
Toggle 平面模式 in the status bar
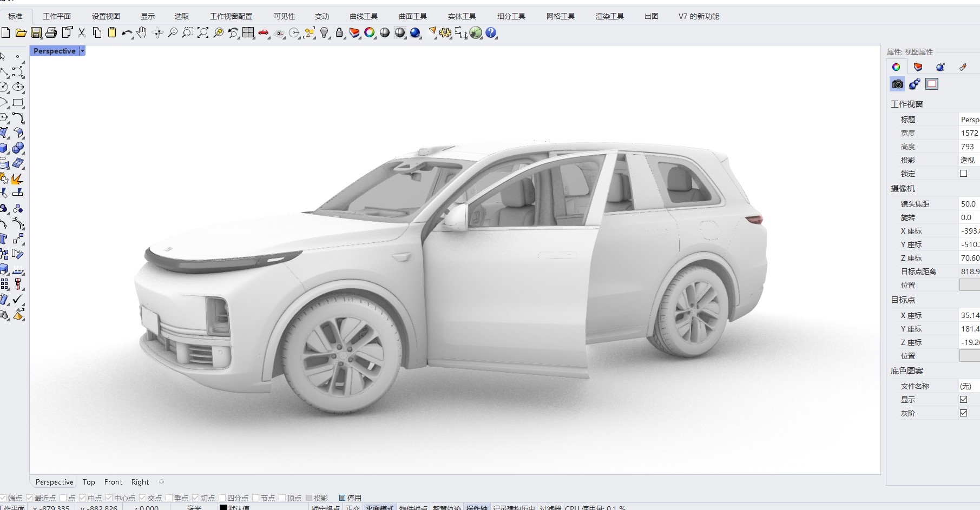[379, 507]
